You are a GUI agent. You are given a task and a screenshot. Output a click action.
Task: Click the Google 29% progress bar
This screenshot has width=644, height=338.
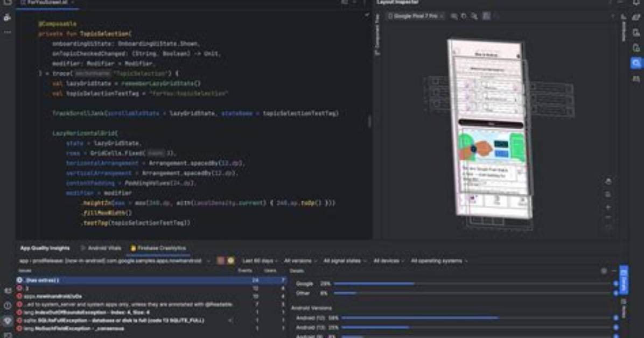pos(472,284)
